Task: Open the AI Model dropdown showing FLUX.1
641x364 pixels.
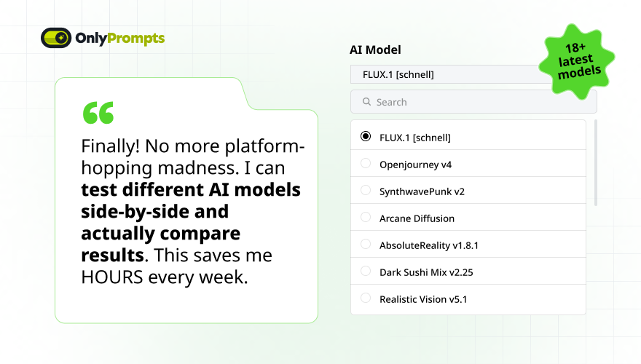Action: 449,74
